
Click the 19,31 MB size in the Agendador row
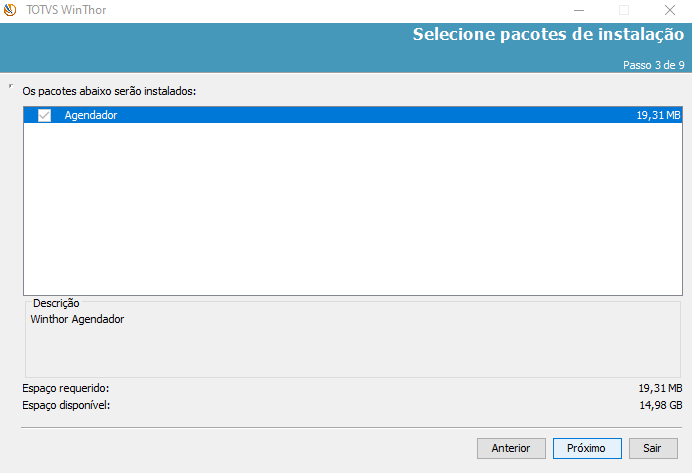(x=658, y=115)
